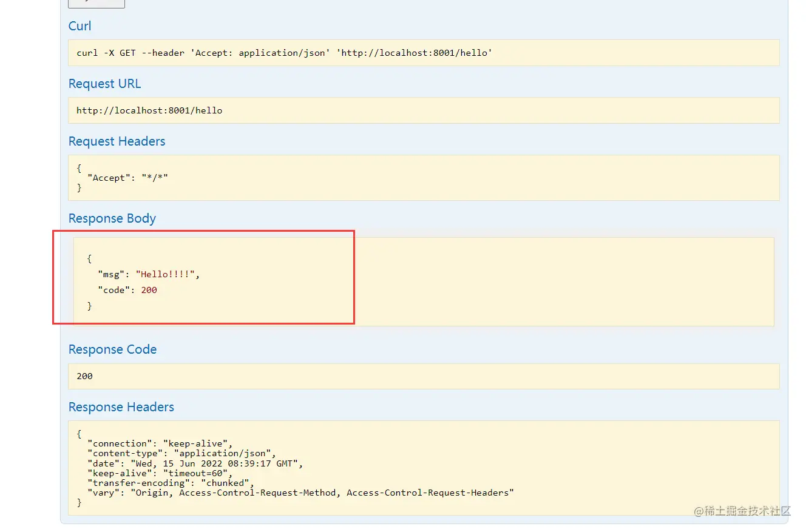
Task: Click the Response Code heading
Action: [x=112, y=349]
